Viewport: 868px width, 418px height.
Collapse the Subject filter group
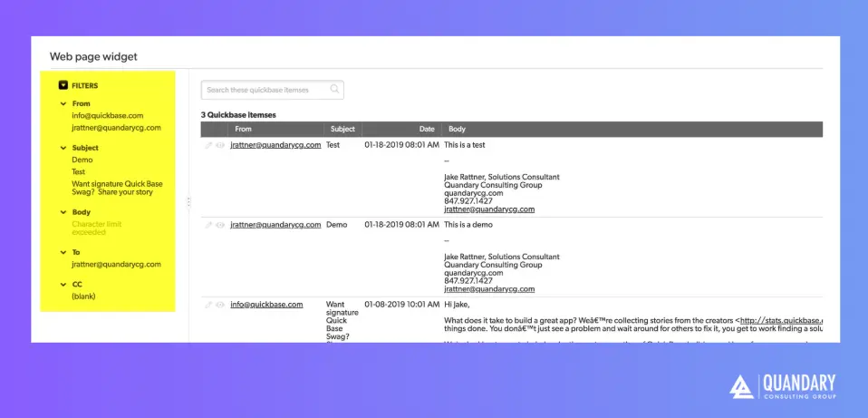pyautogui.click(x=63, y=148)
